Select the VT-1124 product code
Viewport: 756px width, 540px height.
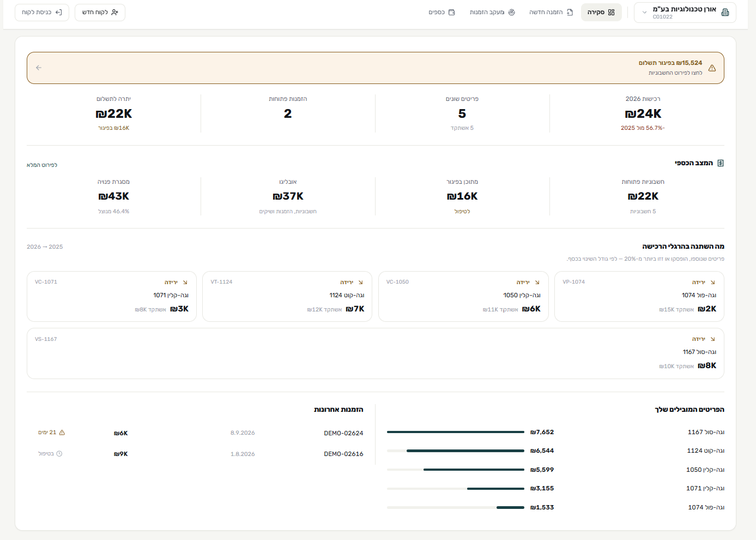[221, 282]
